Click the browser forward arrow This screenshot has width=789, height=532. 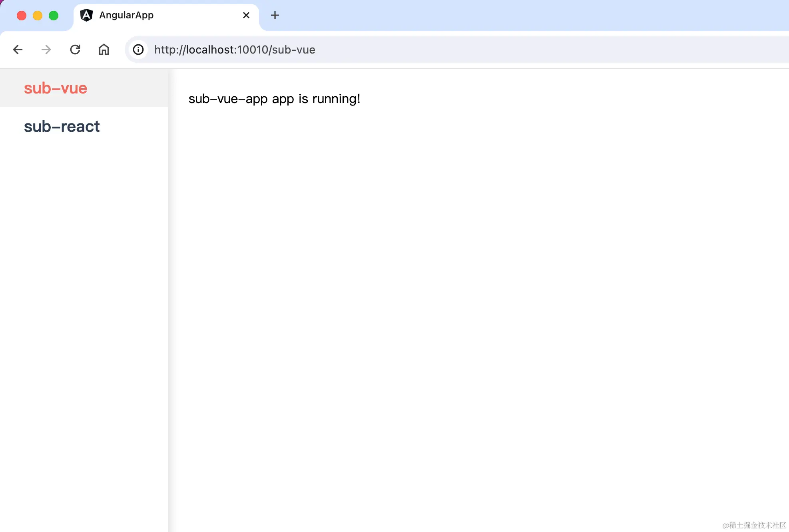46,50
